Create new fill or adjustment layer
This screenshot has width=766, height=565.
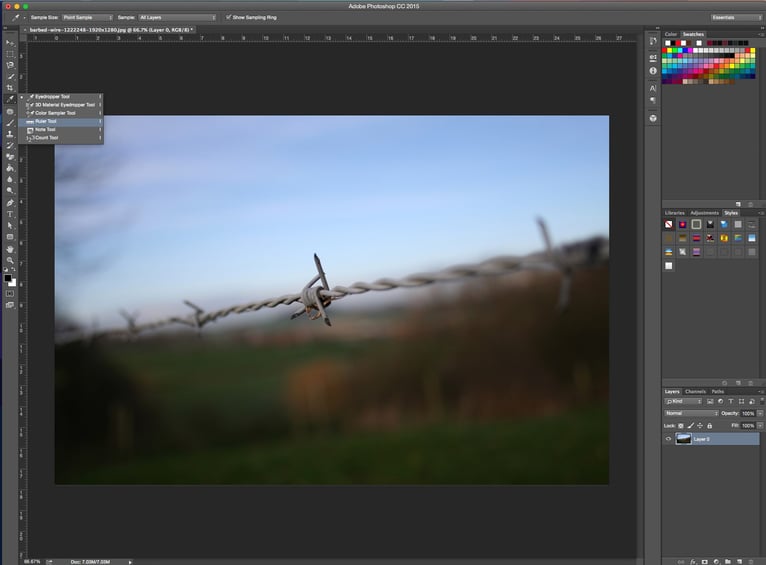tap(716, 562)
